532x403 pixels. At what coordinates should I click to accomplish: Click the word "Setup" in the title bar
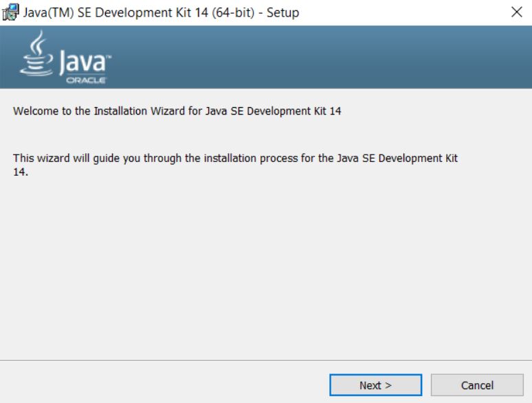pyautogui.click(x=282, y=12)
